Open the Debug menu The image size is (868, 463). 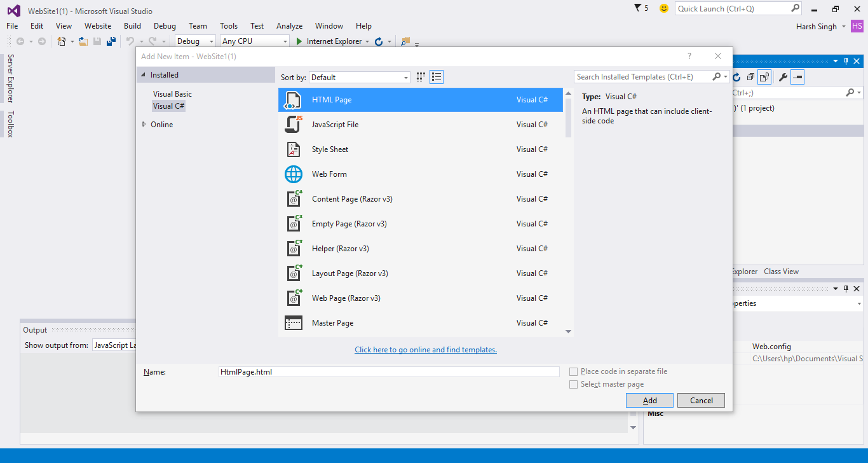click(165, 26)
